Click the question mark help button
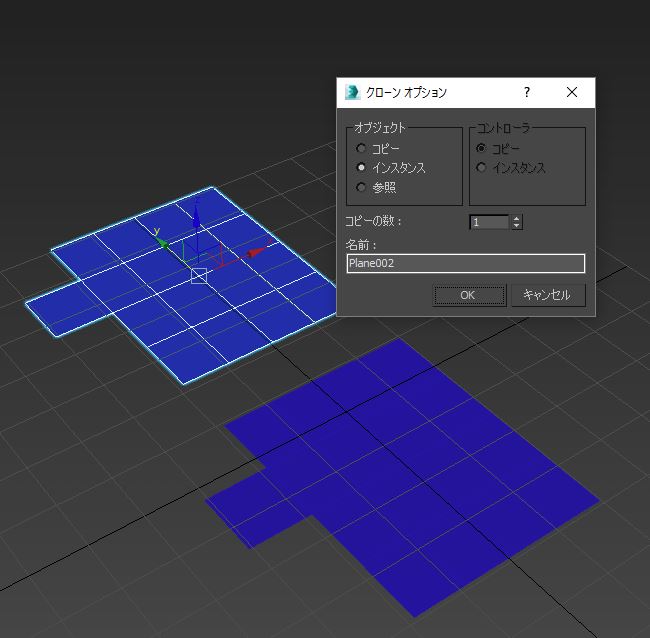 click(x=527, y=92)
